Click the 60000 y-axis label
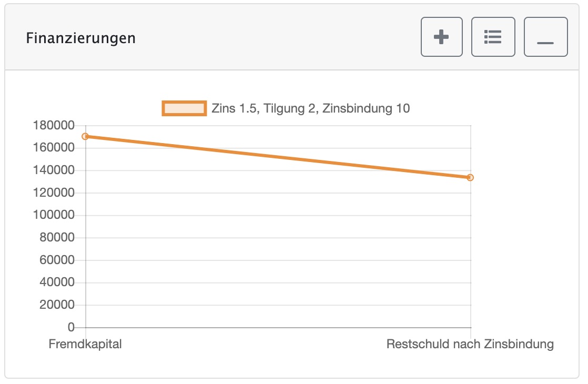Image resolution: width=588 pixels, height=384 pixels. pos(57,260)
